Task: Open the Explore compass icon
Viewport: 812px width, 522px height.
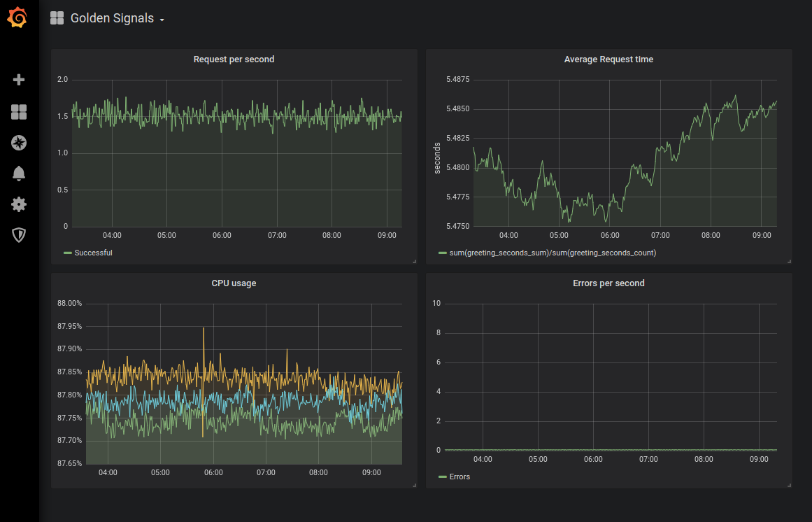Action: (x=19, y=143)
